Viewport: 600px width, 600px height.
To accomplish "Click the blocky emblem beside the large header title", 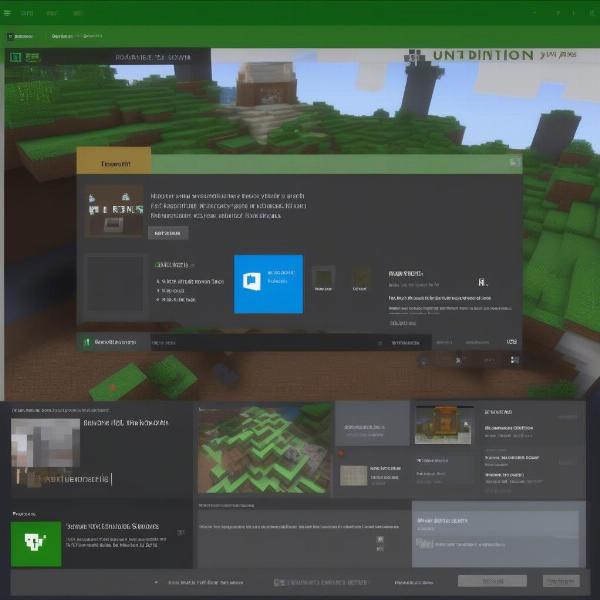I will pyautogui.click(x=414, y=56).
